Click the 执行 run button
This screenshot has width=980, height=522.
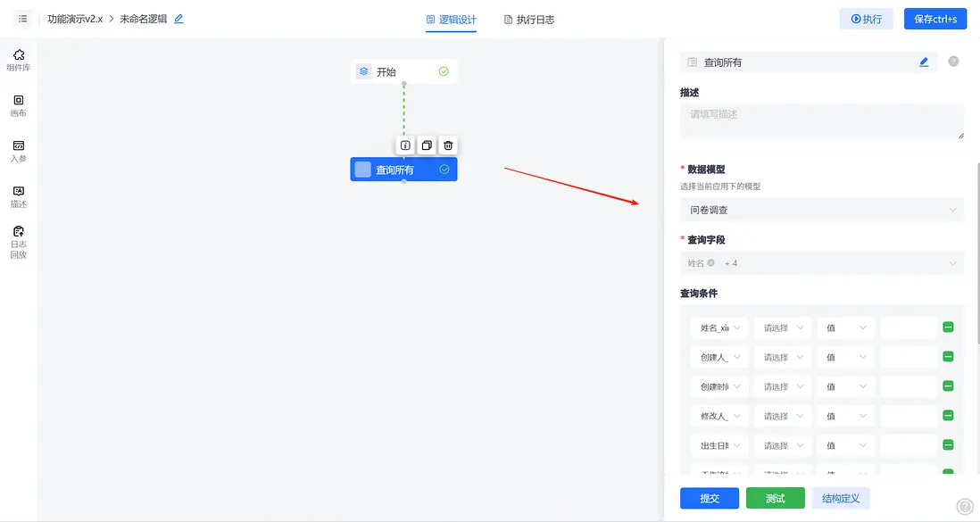pyautogui.click(x=867, y=19)
